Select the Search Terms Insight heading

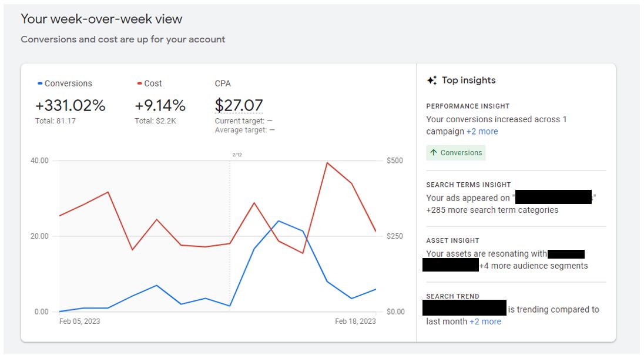(468, 185)
